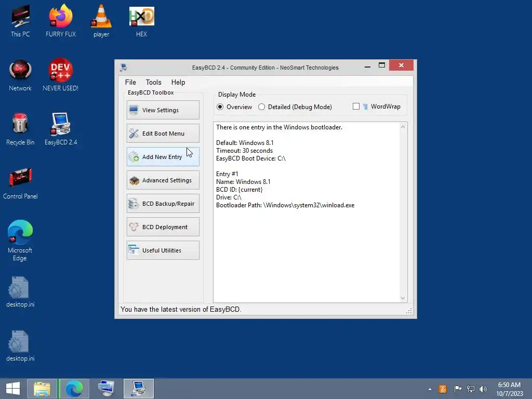Open Advanced Settings in the toolbox
Image resolution: width=532 pixels, height=399 pixels.
coord(163,180)
